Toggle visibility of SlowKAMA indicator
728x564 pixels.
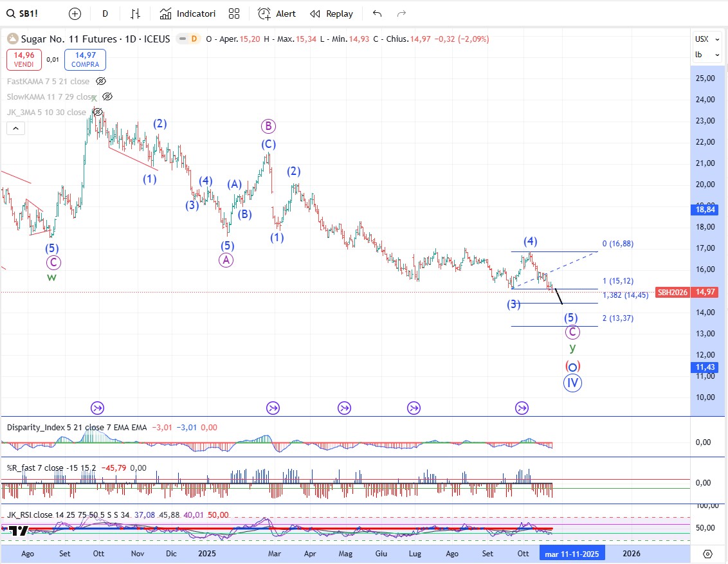[x=107, y=96]
